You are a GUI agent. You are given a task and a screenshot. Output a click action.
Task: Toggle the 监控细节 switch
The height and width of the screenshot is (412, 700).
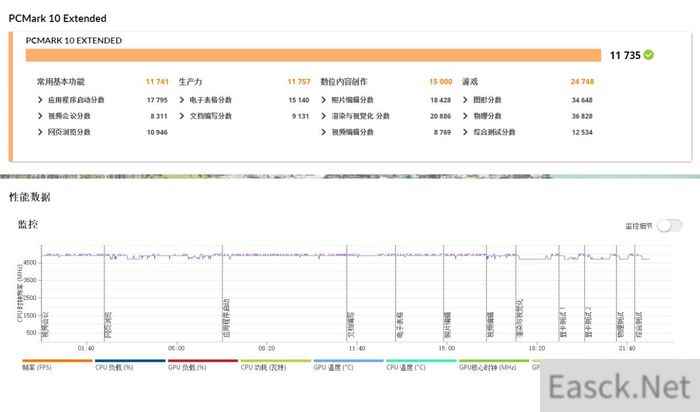point(670,226)
